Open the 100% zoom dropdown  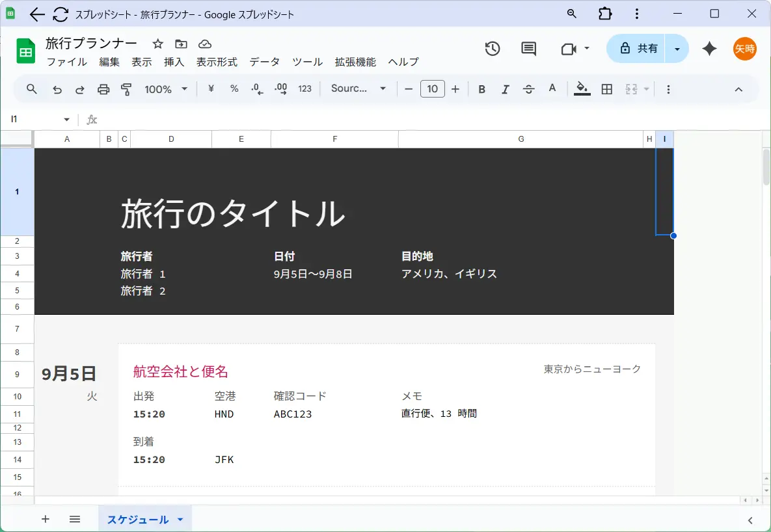click(166, 89)
